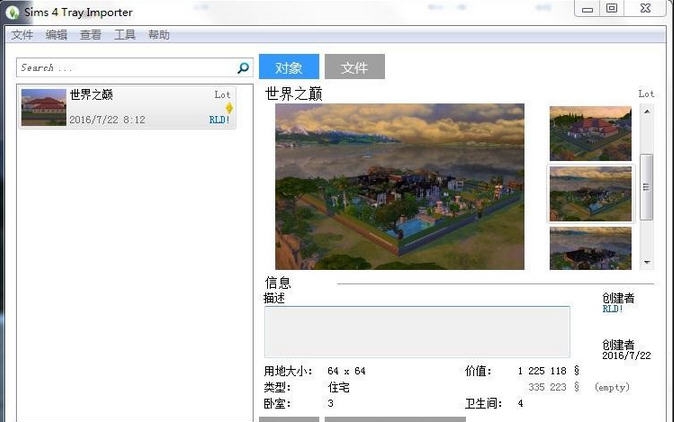This screenshot has height=422, width=674.
Task: Open the 帮助 menu
Action: tap(159, 35)
